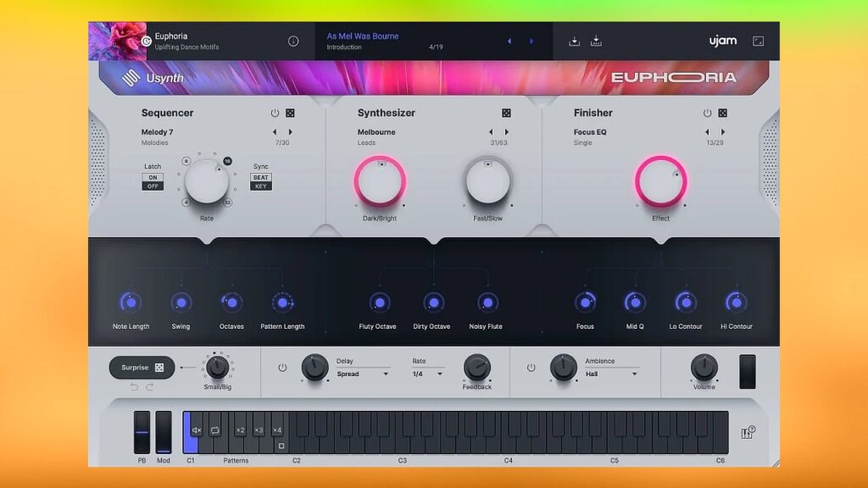Open the Spread delay mode dropdown
This screenshot has width=868, height=488.
click(363, 375)
